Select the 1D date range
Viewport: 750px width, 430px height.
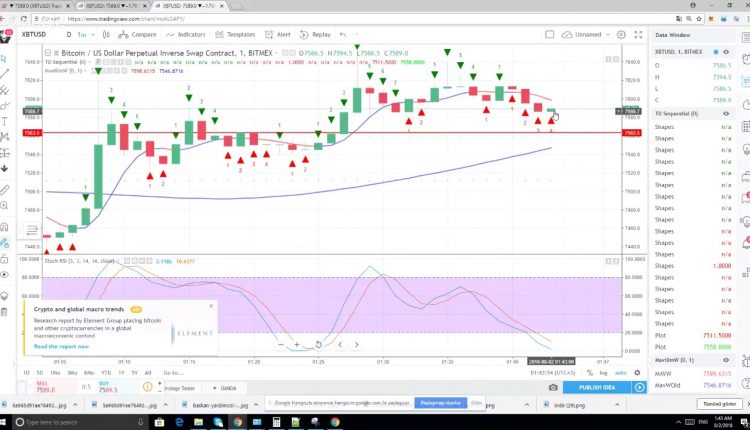[26, 373]
